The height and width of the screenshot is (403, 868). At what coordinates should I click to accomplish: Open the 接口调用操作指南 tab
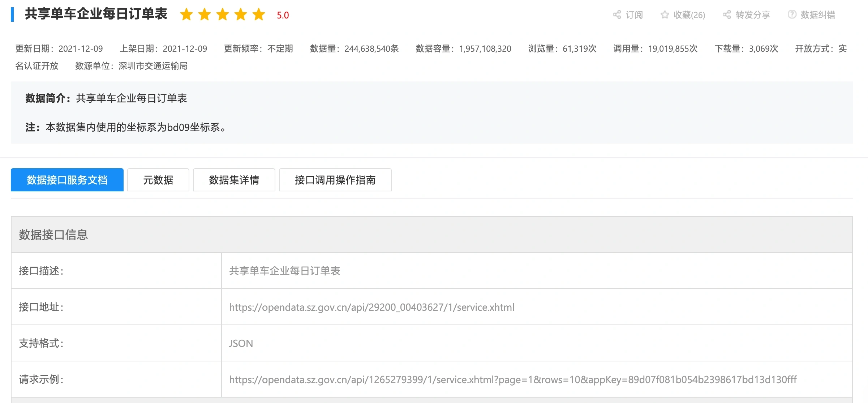[335, 180]
